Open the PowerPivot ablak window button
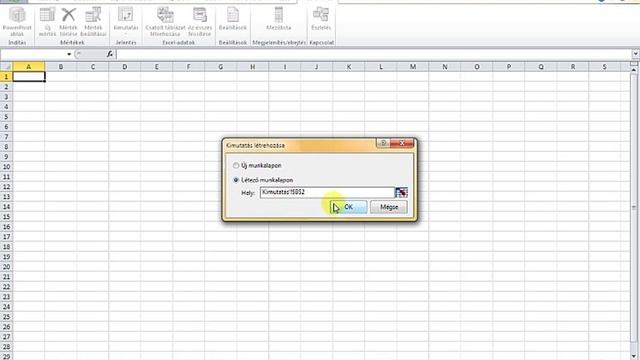The width and height of the screenshot is (640, 360). point(17,21)
